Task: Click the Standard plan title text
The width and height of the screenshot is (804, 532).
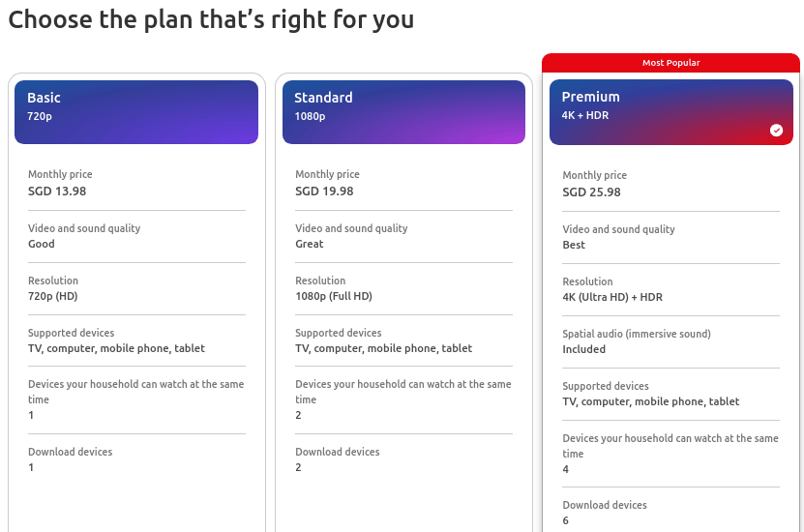Action: pos(323,98)
